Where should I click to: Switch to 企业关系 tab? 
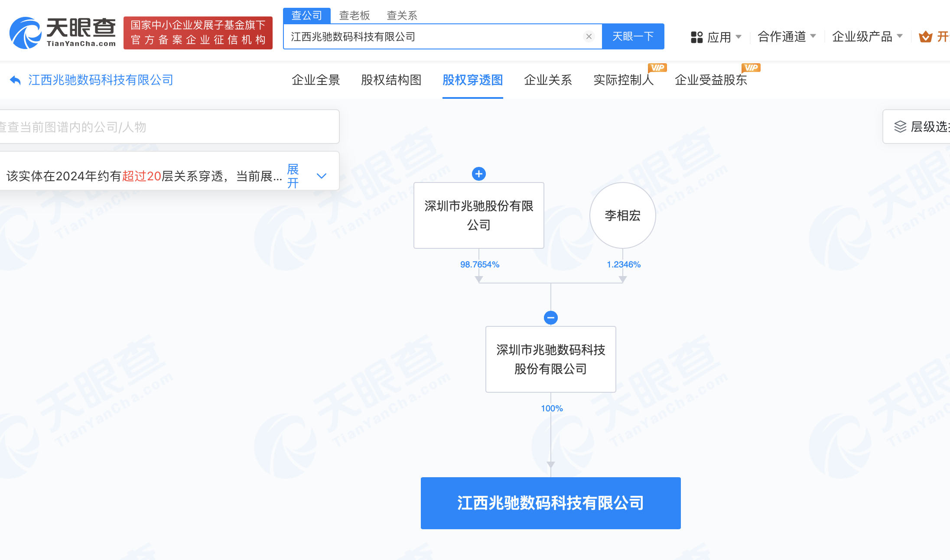(548, 80)
